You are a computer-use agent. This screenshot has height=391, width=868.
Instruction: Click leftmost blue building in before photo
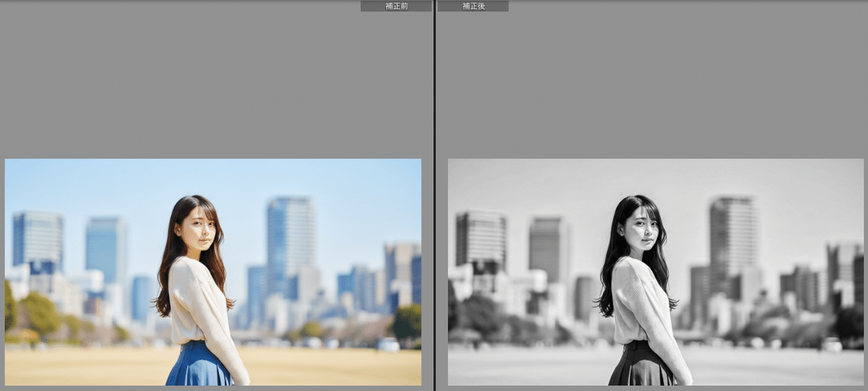coord(37,239)
